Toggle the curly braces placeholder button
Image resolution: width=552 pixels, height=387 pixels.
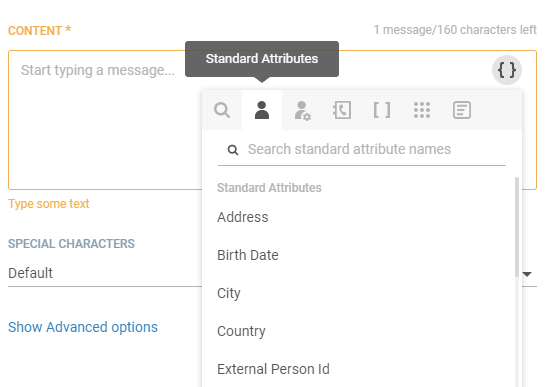tap(507, 70)
